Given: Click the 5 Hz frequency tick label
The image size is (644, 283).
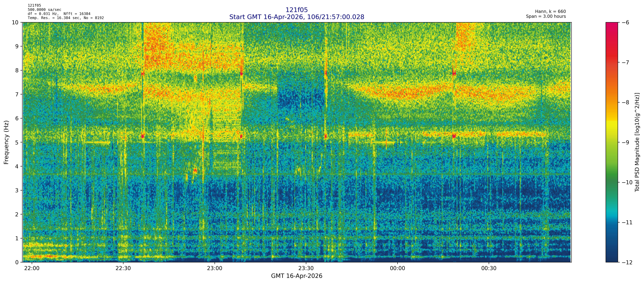Looking at the screenshot, I should pyautogui.click(x=17, y=143).
